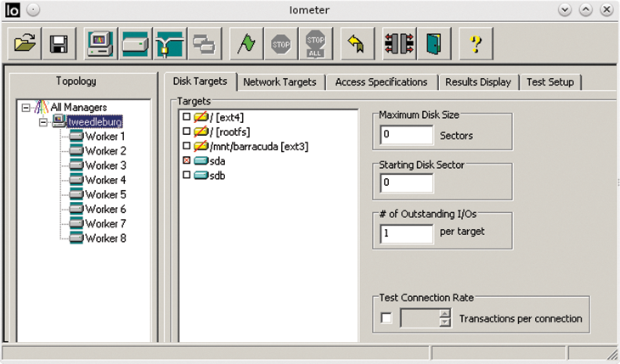Add a new disk worker icon
620x364 pixels.
tap(135, 43)
